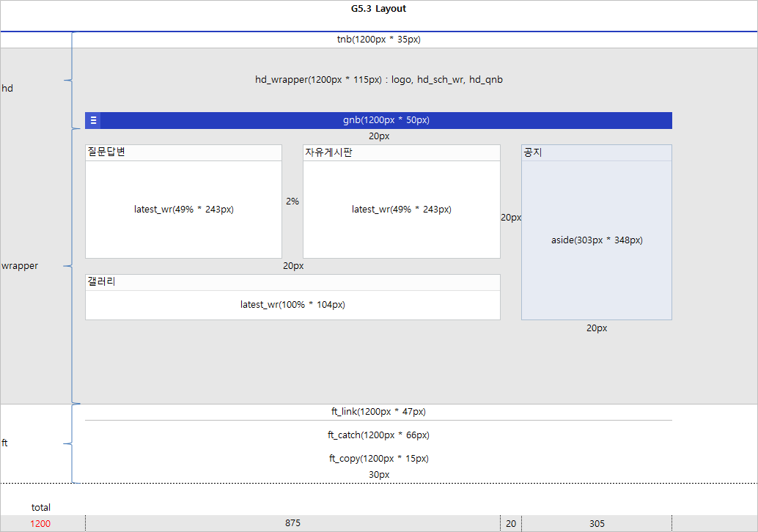758x532 pixels.
Task: Click latest_wr box content under 질문답변
Action: tap(183, 210)
